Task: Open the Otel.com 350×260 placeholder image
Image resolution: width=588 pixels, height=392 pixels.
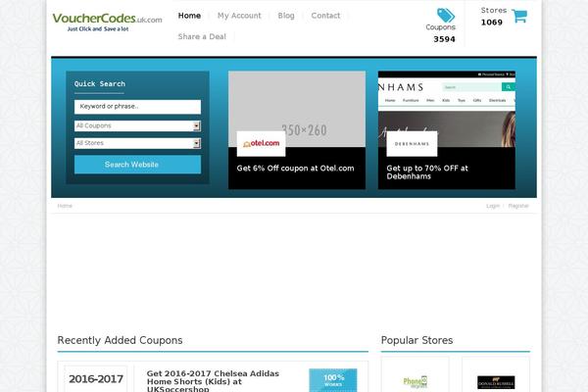Action: pyautogui.click(x=297, y=109)
